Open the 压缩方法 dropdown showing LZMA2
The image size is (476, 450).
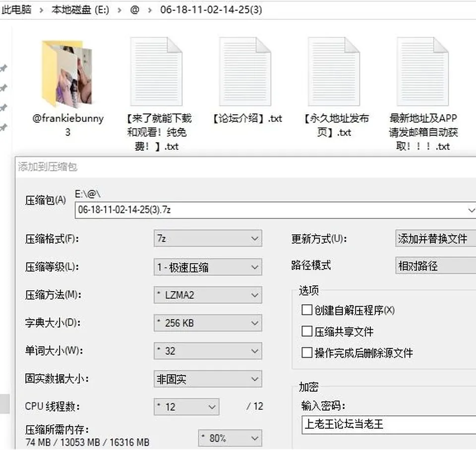(208, 295)
